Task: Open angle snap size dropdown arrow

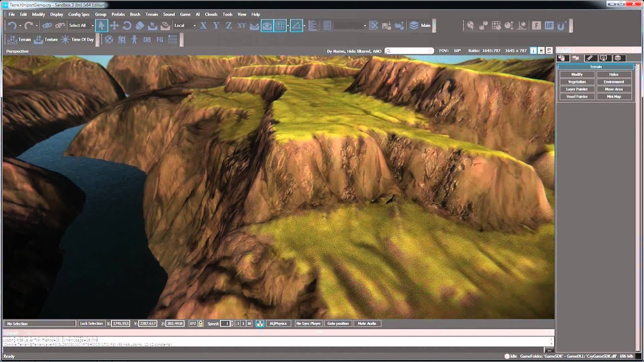Action: pos(304,26)
